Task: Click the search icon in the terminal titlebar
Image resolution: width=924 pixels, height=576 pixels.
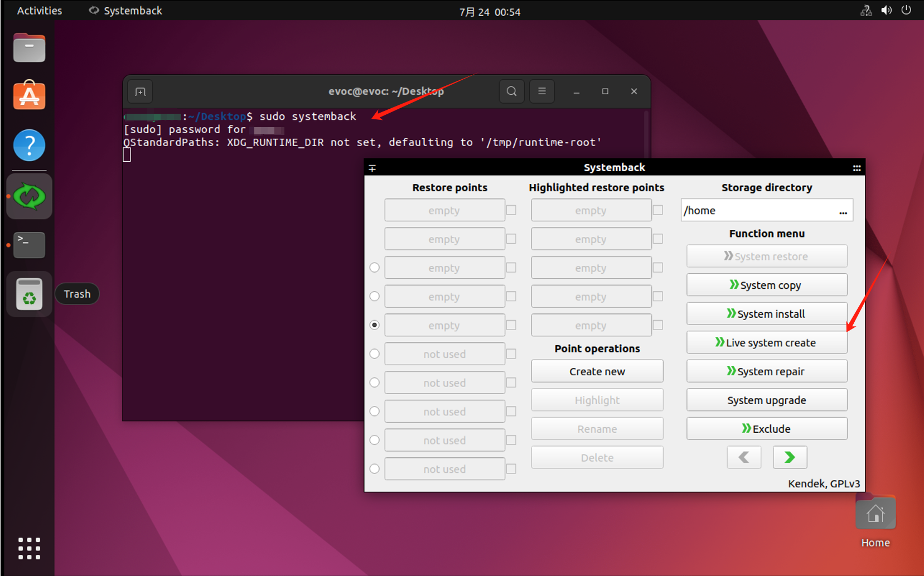Action: pos(511,91)
